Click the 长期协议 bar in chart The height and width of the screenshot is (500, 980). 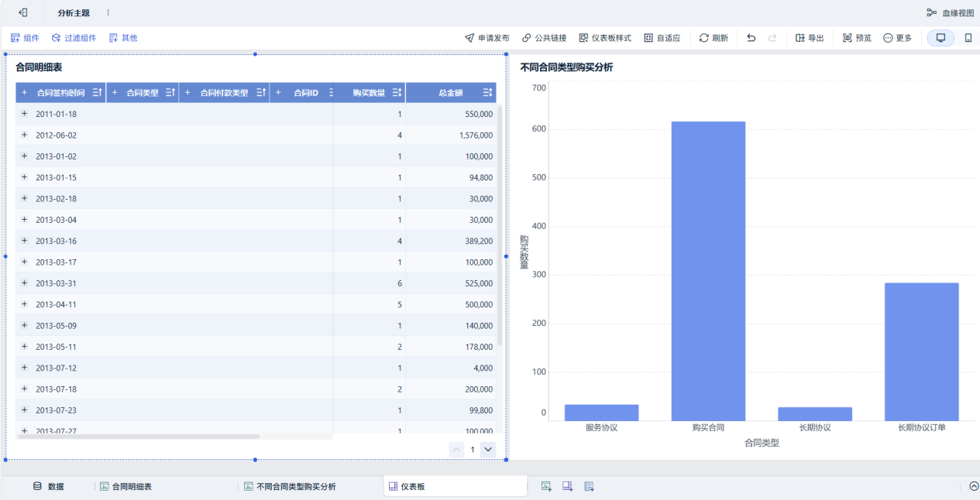pyautogui.click(x=815, y=414)
